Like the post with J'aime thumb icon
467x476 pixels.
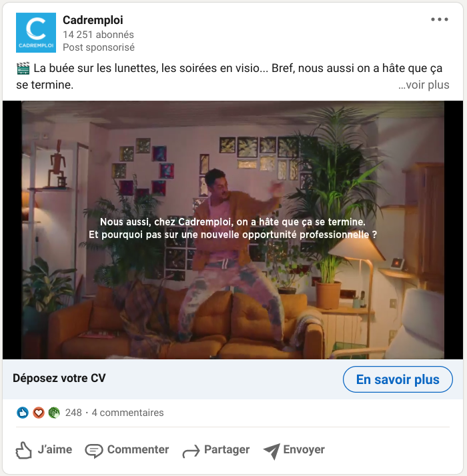point(24,450)
